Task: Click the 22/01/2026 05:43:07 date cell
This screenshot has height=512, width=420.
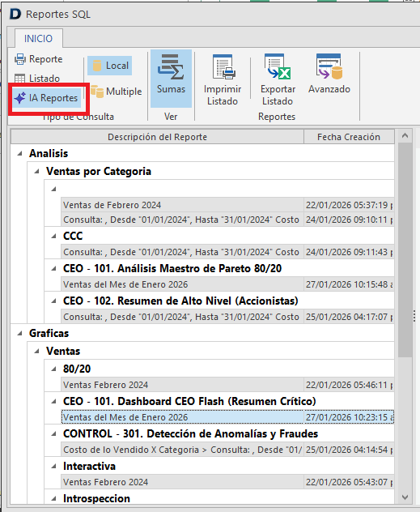Action: click(x=349, y=482)
